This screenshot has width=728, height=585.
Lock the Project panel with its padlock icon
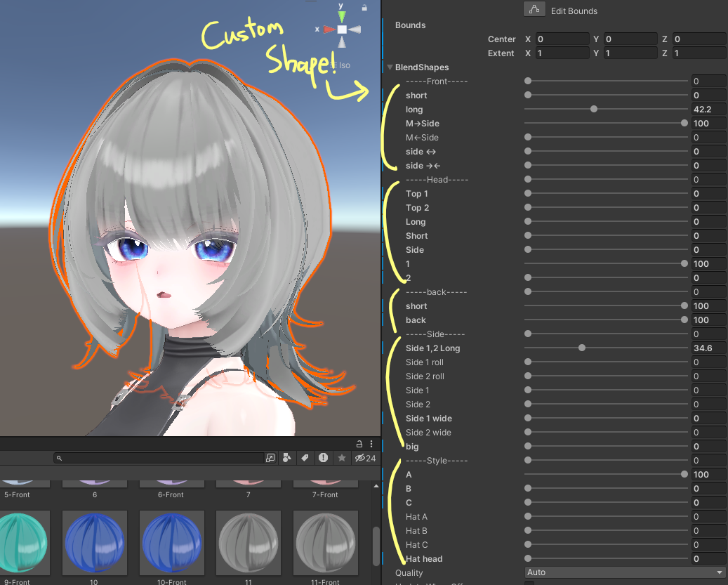(x=359, y=444)
